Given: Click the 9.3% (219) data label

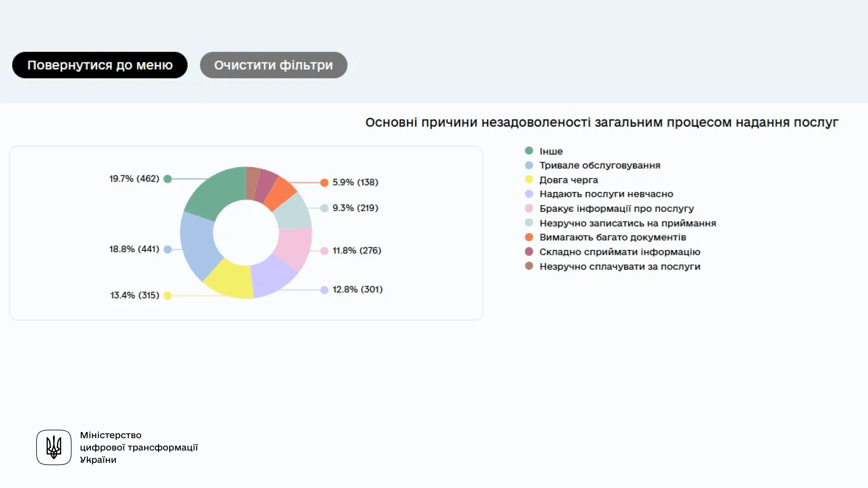Looking at the screenshot, I should [x=355, y=208].
